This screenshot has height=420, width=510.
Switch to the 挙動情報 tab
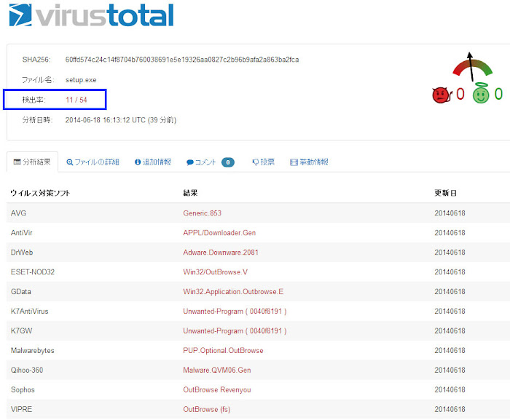(309, 162)
